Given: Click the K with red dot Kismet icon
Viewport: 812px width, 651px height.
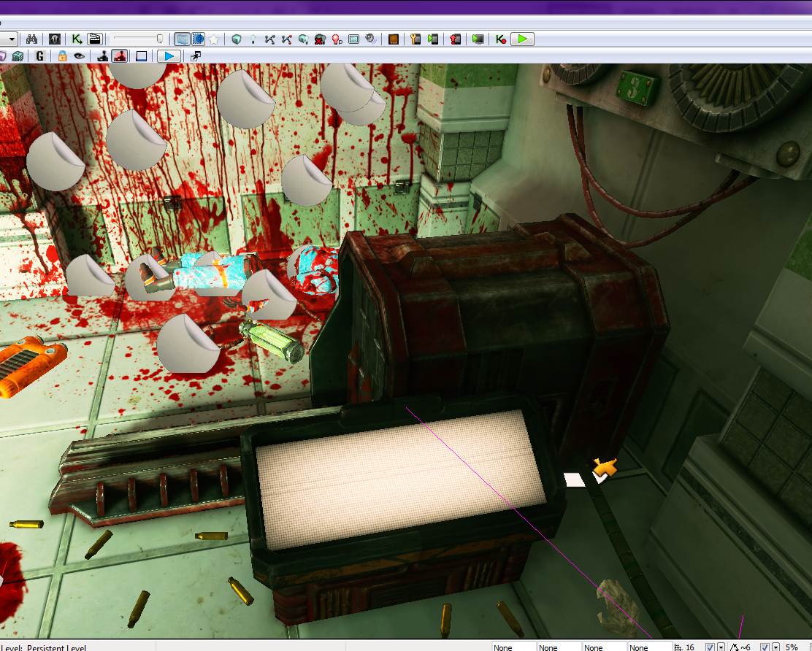Looking at the screenshot, I should tap(501, 39).
